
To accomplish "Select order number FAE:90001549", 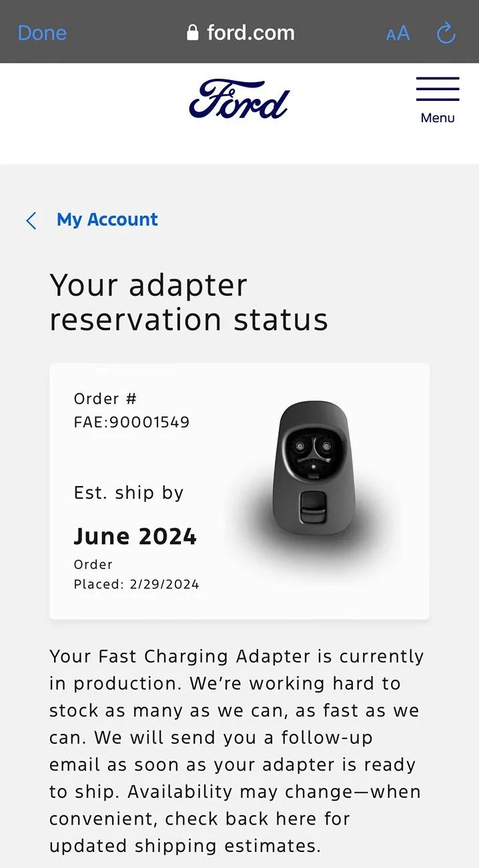I will tap(131, 422).
